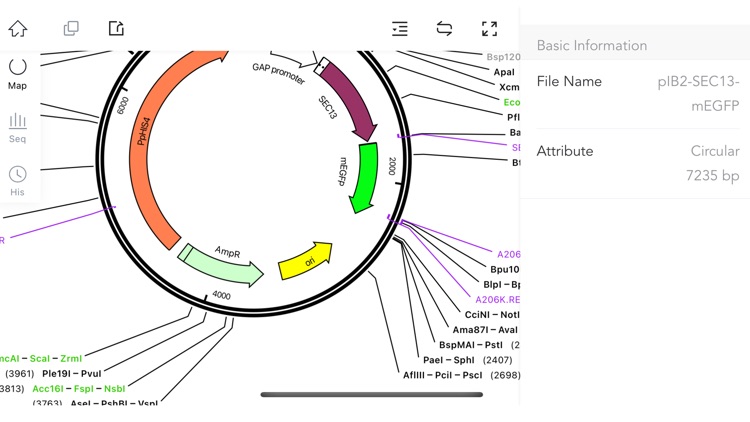Screen dimensions: 750x422
Task: Click the 4000 position marker
Action: click(221, 295)
